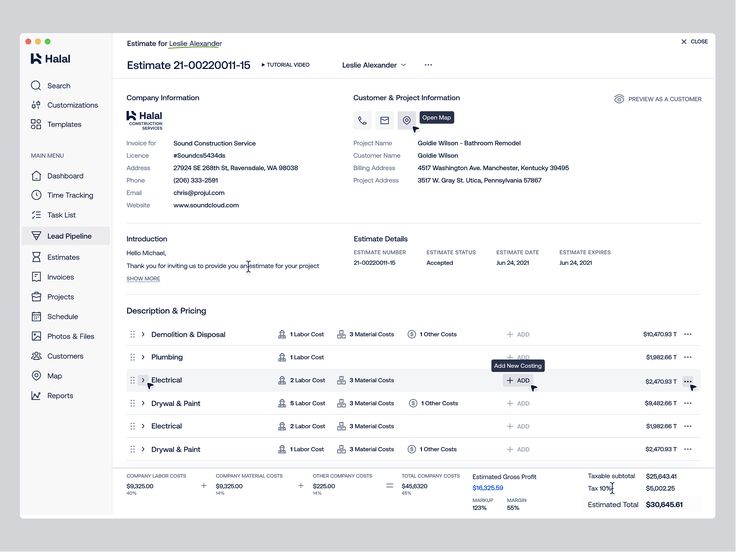Play the Tutorial Video
736x552 pixels.
(285, 65)
